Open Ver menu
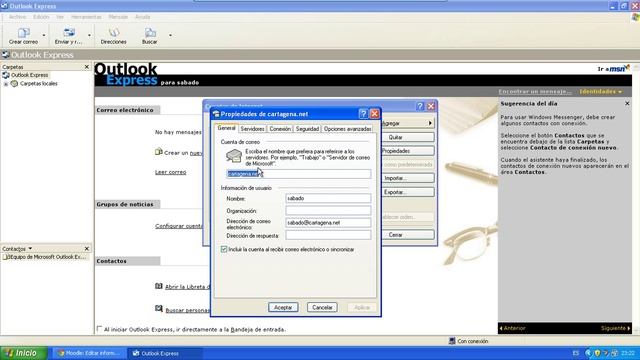 tap(60, 17)
